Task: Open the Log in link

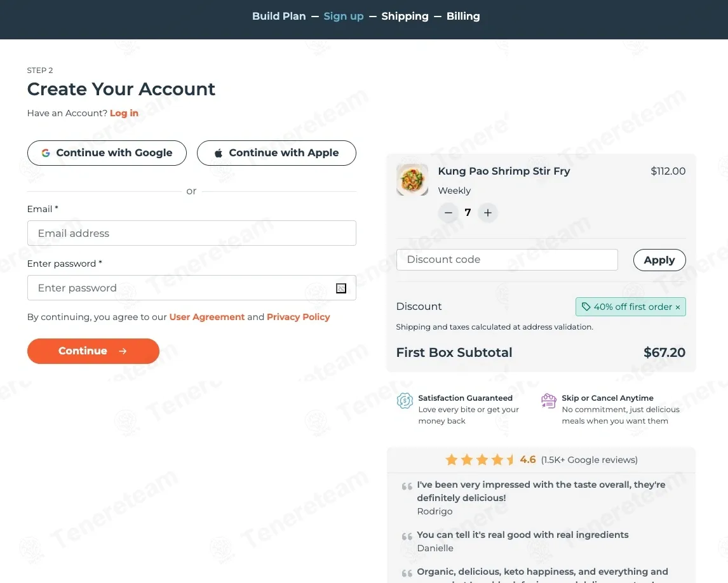Action: pos(124,113)
